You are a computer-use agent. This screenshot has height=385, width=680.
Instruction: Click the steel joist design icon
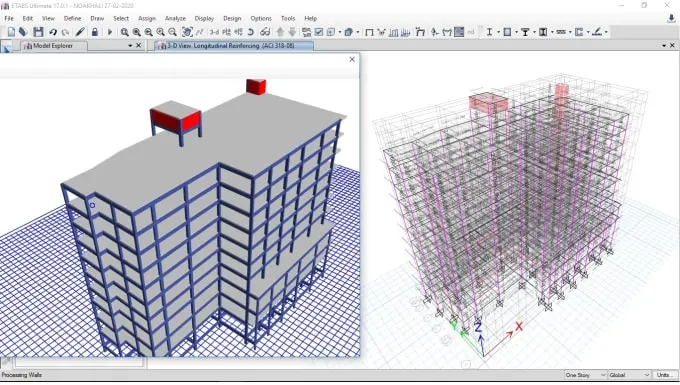coord(561,32)
